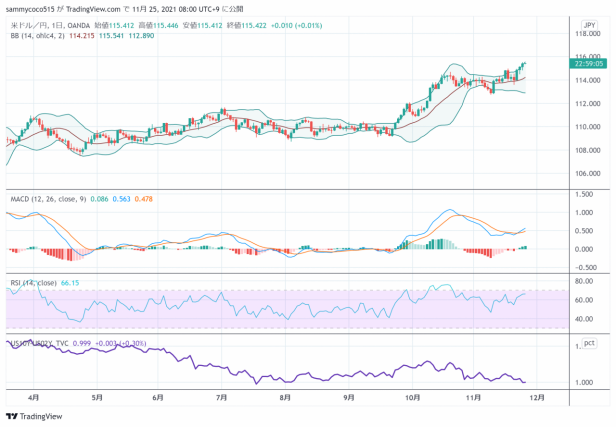Click the 7月 label on time axis
This screenshot has height=428, width=616.
tap(221, 396)
